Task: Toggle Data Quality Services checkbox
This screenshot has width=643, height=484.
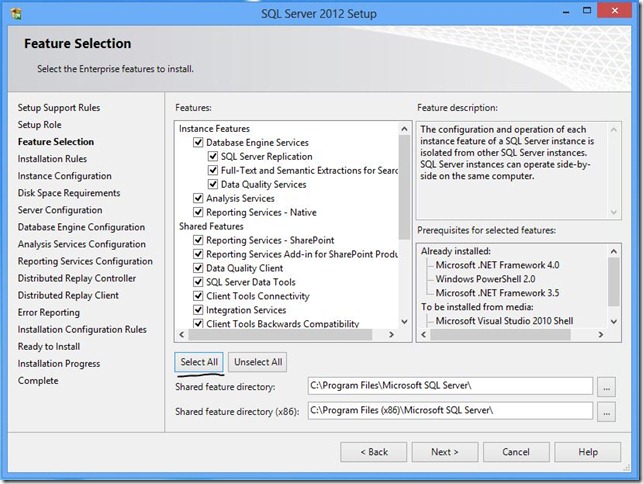Action: (213, 184)
